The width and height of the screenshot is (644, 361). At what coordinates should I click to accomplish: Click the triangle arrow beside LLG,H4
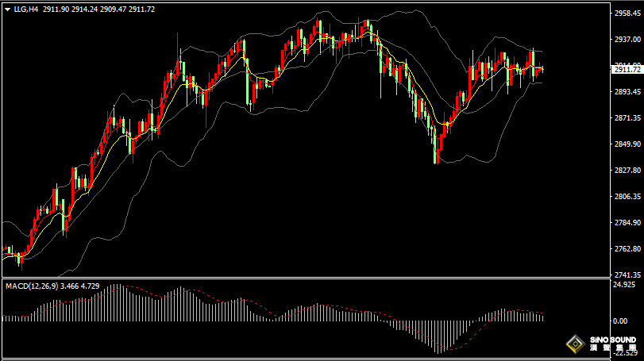click(x=7, y=8)
